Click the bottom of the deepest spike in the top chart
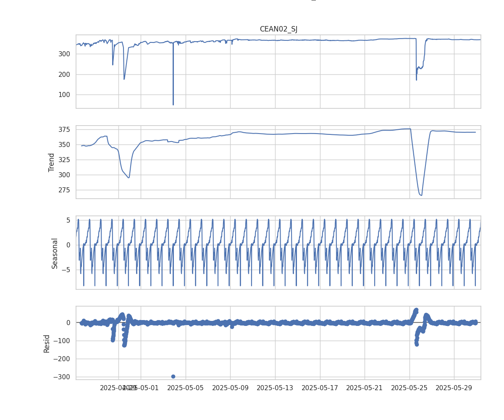 coord(173,105)
